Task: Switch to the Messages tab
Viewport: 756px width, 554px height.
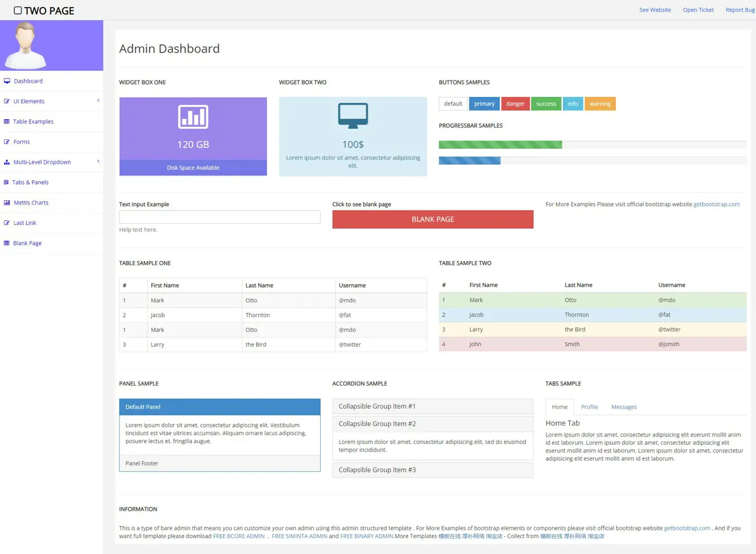Action: click(x=624, y=407)
